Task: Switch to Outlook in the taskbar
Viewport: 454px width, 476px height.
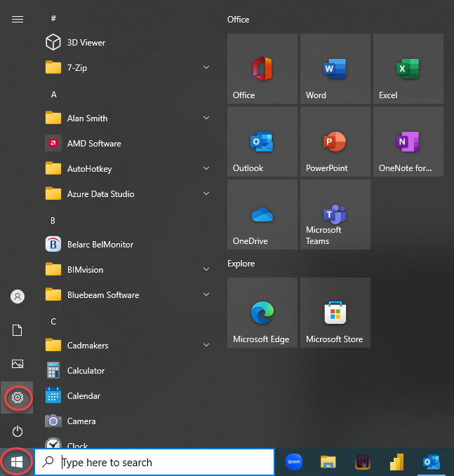Action: 432,462
